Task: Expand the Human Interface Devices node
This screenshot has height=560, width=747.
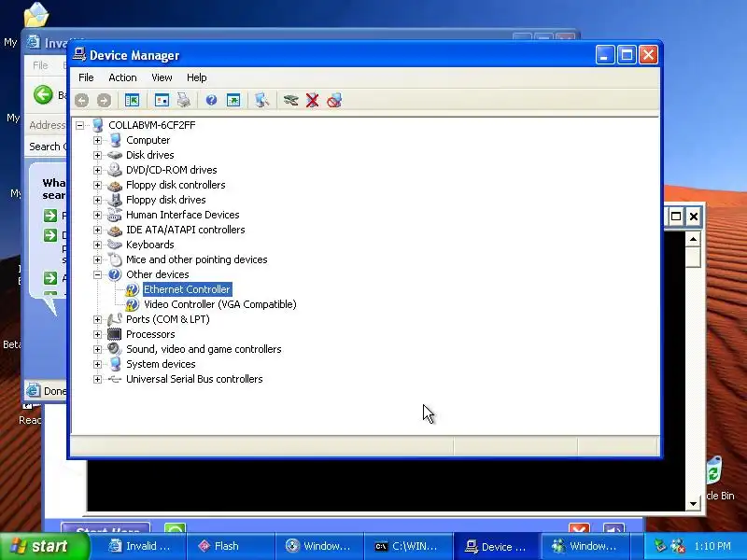Action: 98,215
